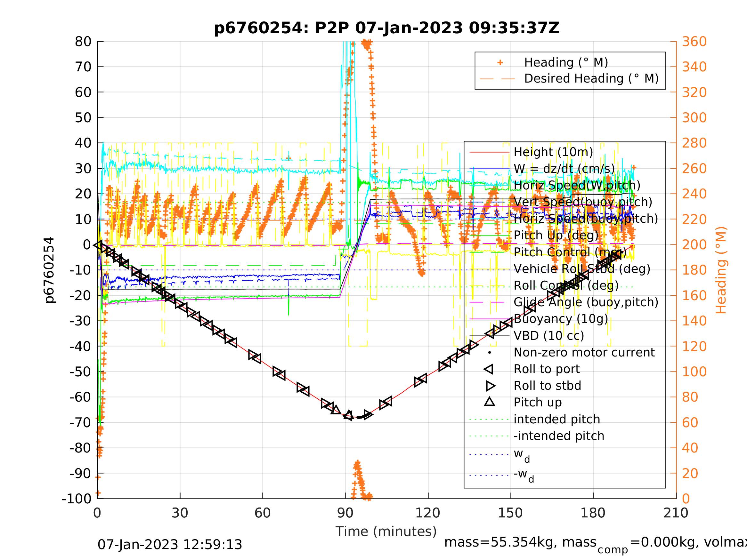Select the 'Horiz Speed(W,pitch)' legend label
This screenshot has height=560, width=747.
577,185
